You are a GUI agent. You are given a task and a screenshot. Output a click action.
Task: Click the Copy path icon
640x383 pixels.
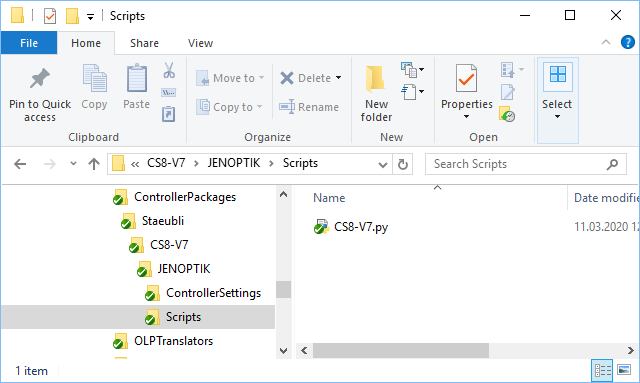click(x=169, y=93)
